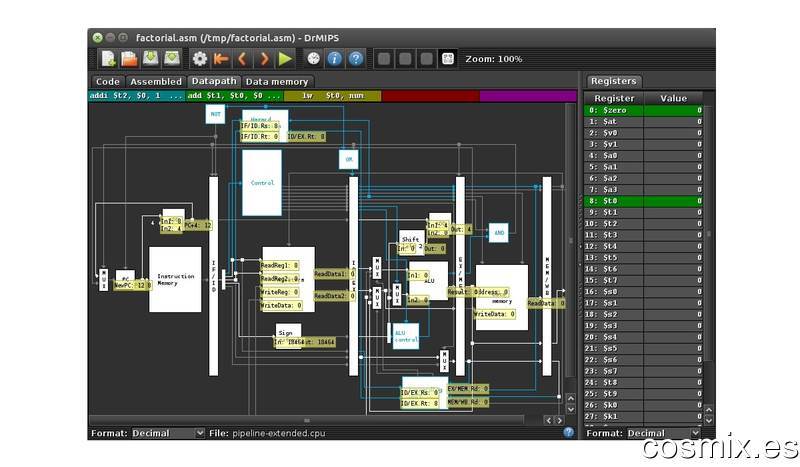Click the registers list scroll up arrow
This screenshot has width=800, height=467.
(709, 409)
